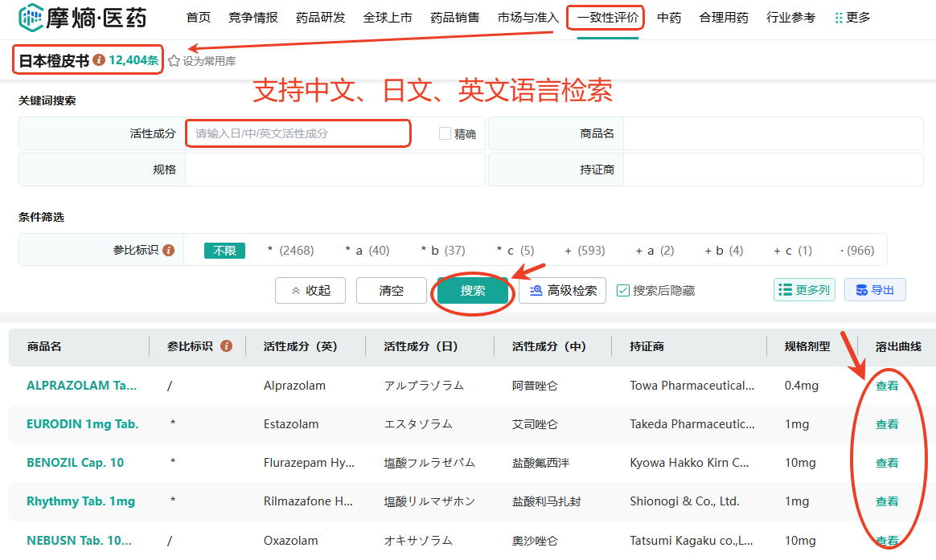The height and width of the screenshot is (560, 936).
Task: Click the 摩熵·医药 logo icon
Action: (31, 17)
